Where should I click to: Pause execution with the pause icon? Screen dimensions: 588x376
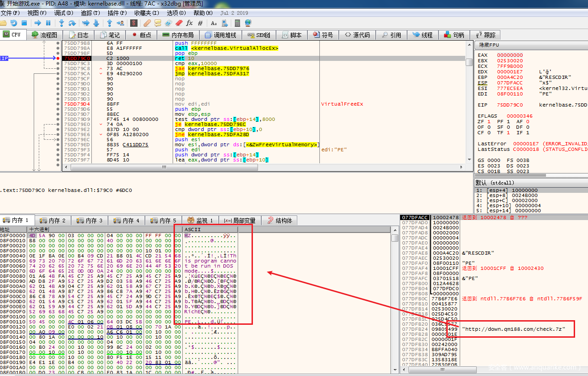(48, 23)
